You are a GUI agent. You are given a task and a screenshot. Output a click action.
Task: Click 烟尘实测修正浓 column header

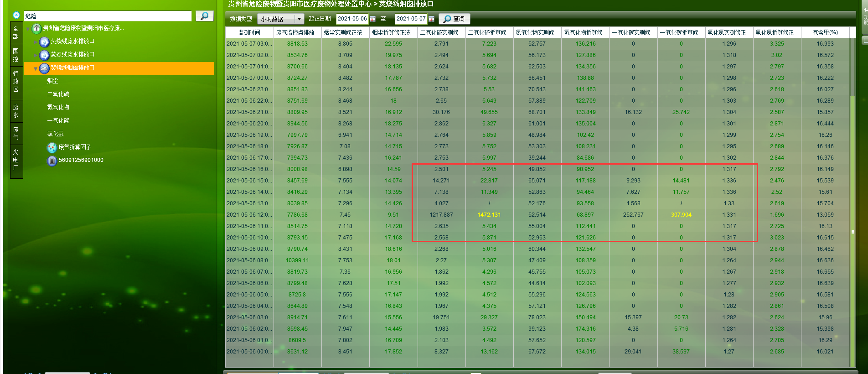(x=345, y=32)
